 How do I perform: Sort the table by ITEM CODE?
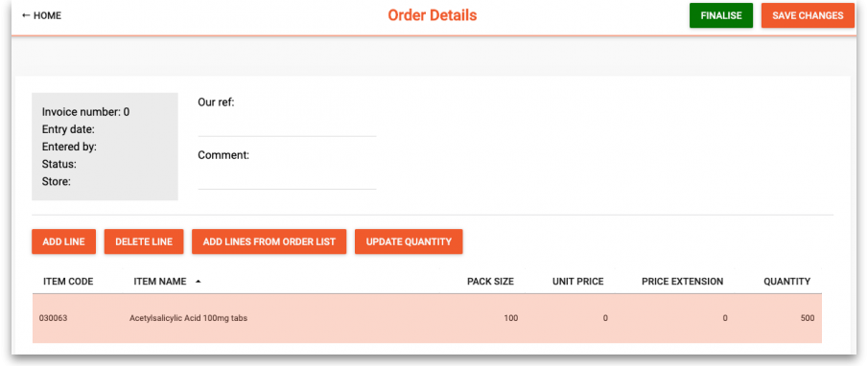coord(68,282)
